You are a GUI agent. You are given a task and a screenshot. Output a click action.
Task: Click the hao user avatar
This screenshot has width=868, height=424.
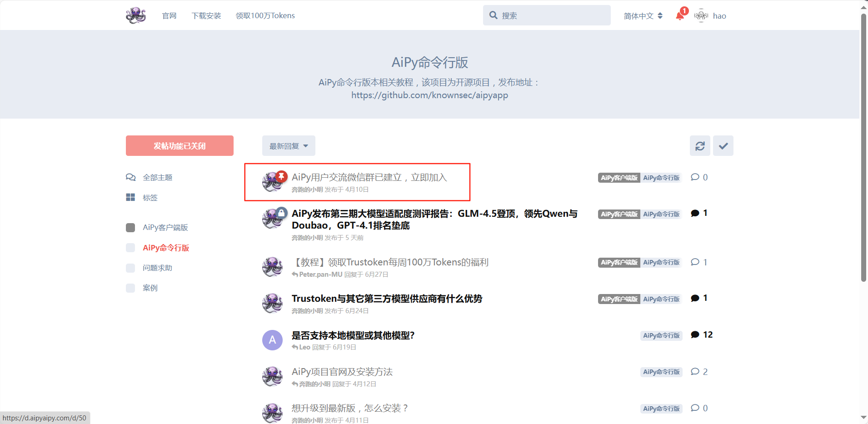tap(701, 16)
